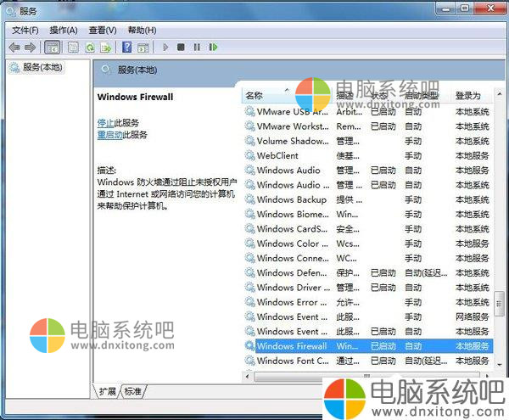Click the gear icon of Windows Firewall row
This screenshot has width=509, height=420.
point(249,346)
